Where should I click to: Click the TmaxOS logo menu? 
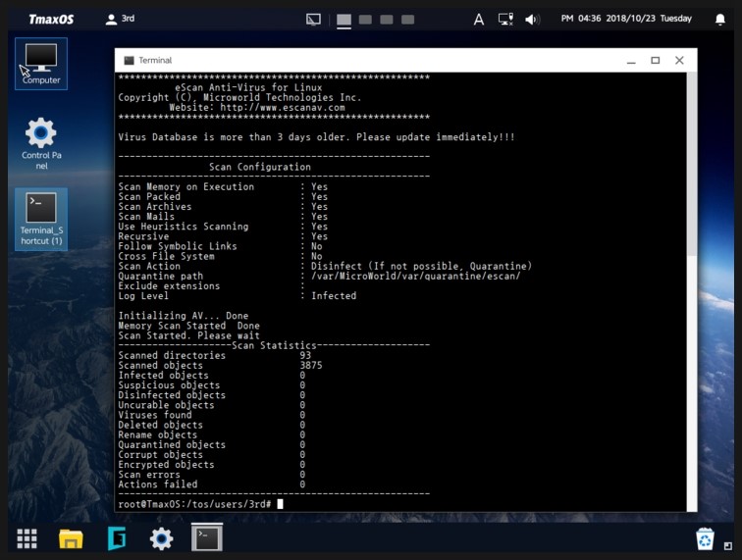pyautogui.click(x=51, y=19)
